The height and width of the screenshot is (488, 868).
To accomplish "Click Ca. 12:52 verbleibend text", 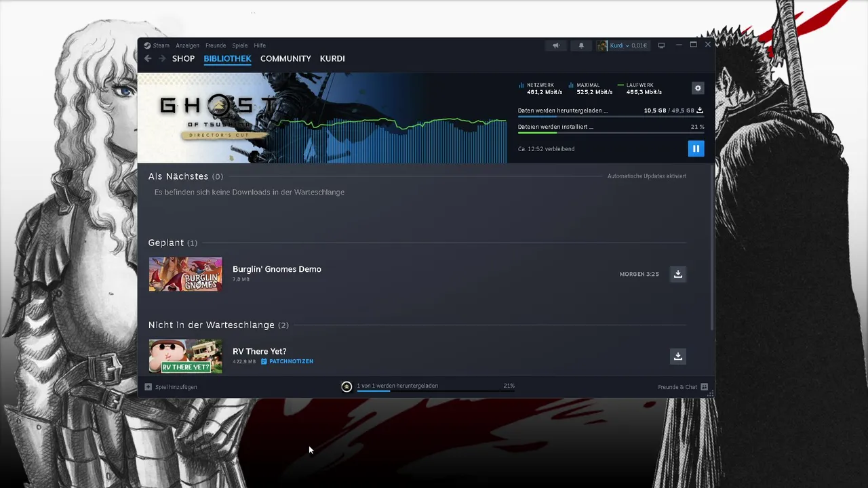I will (x=546, y=148).
